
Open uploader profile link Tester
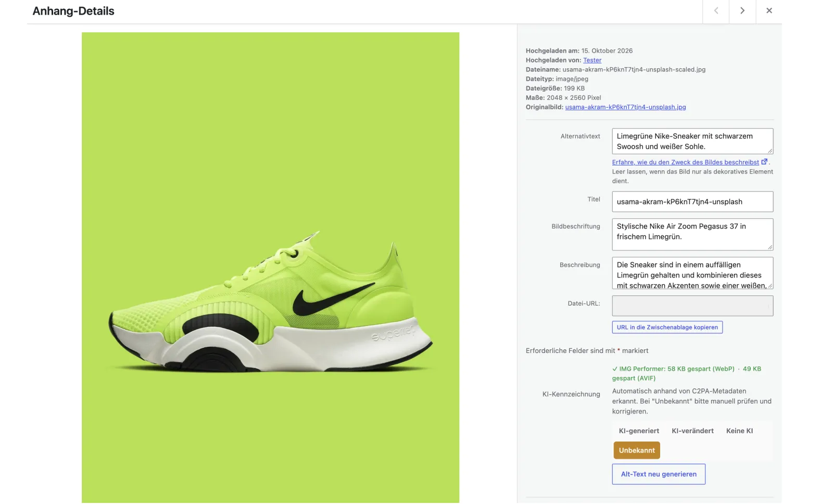[592, 60]
